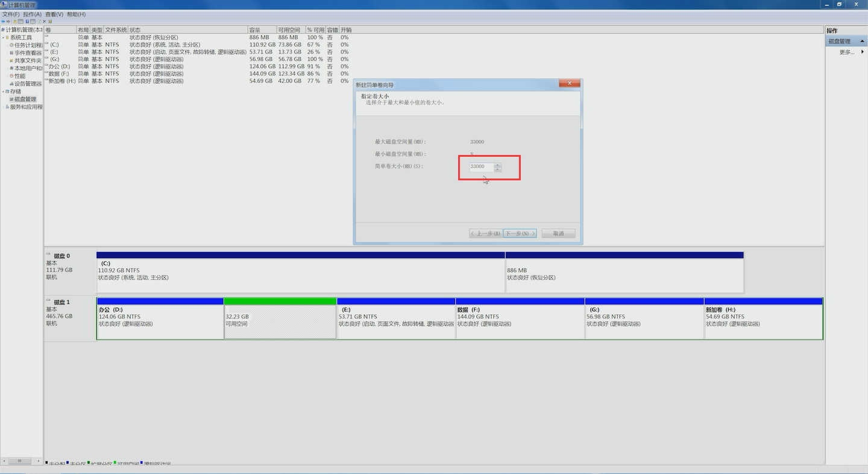
Task: Sort by the 容量 column header
Action: coord(262,30)
